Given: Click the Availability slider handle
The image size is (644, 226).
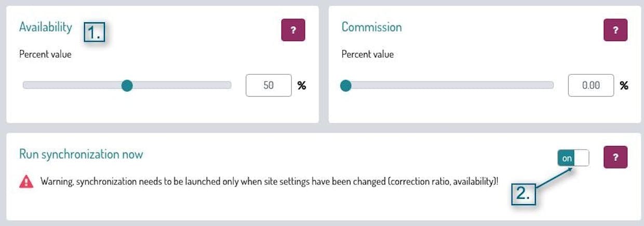Looking at the screenshot, I should click(127, 85).
